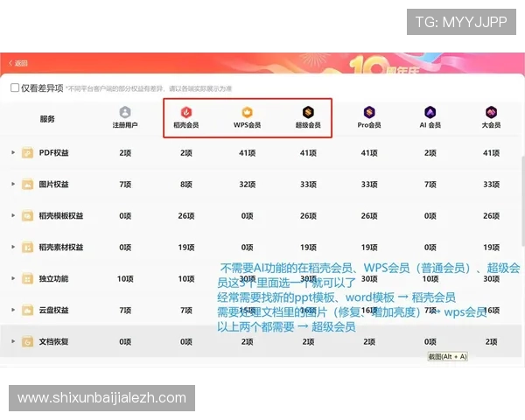Click 32项 under WPS会员 in 图片权益
The width and height of the screenshot is (525, 420).
247,185
